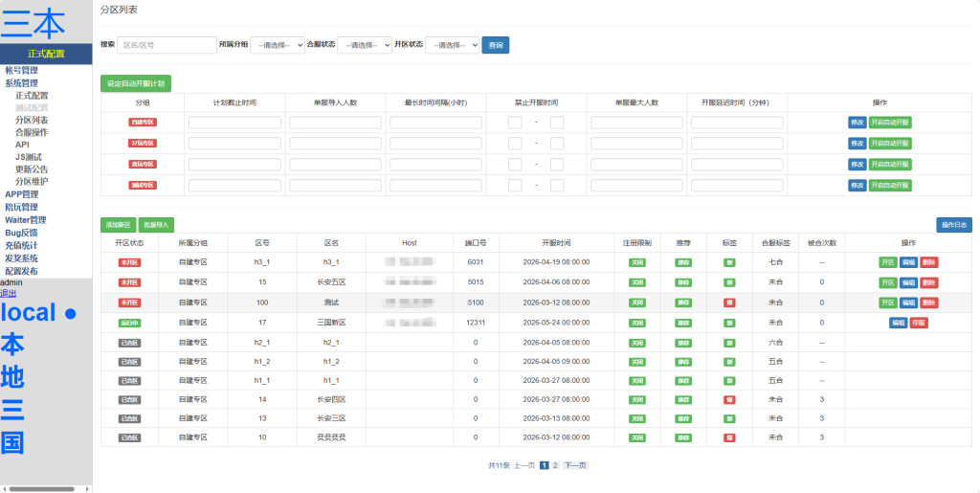Open Bug反馈 in sidebar
The width and height of the screenshot is (980, 493).
pyautogui.click(x=21, y=233)
